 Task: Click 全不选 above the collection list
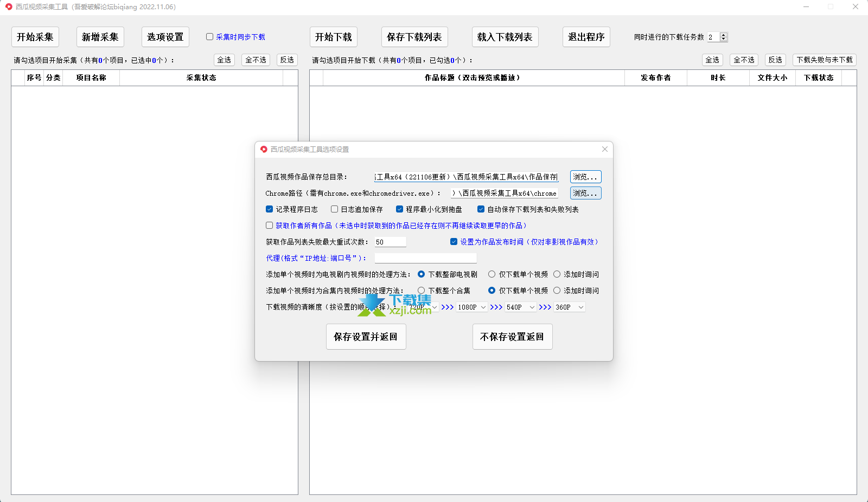point(256,60)
